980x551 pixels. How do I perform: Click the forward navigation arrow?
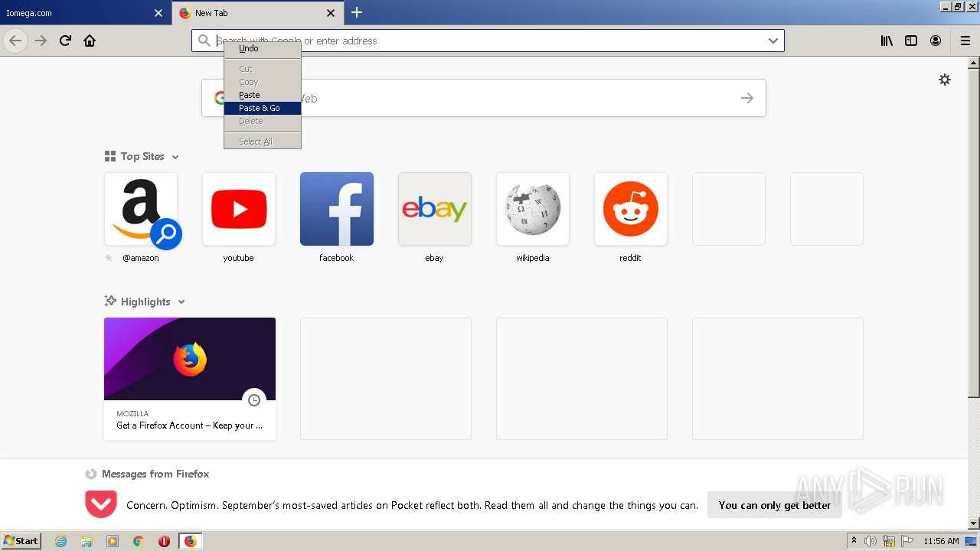(41, 41)
